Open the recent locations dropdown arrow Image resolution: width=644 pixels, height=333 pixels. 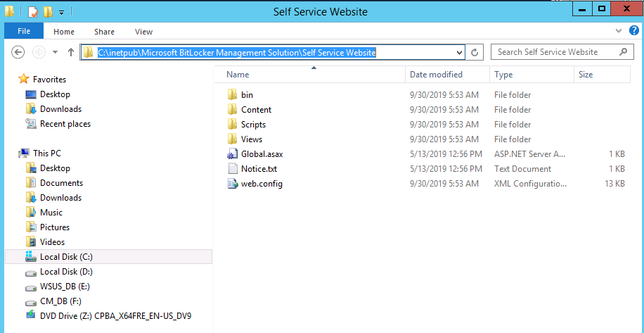pyautogui.click(x=56, y=52)
